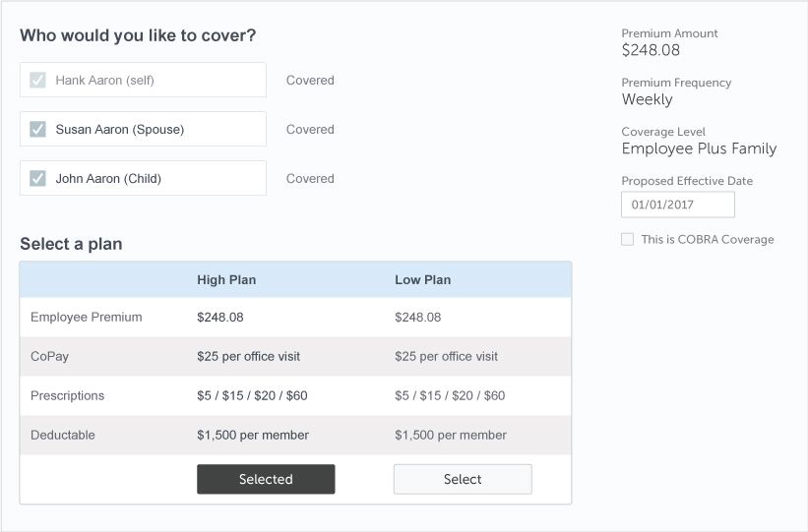Click the Low Plan $1,500 per member cell
808x532 pixels.
(x=451, y=436)
